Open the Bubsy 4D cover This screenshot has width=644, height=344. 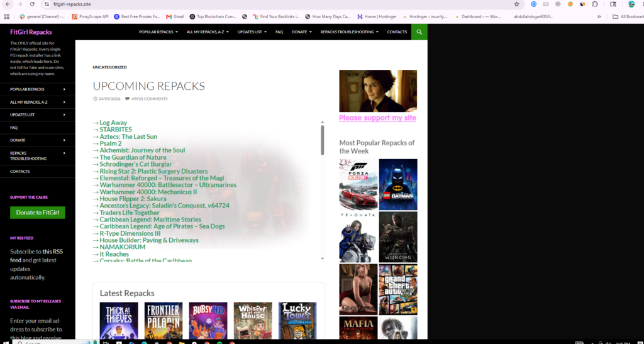coord(208,321)
